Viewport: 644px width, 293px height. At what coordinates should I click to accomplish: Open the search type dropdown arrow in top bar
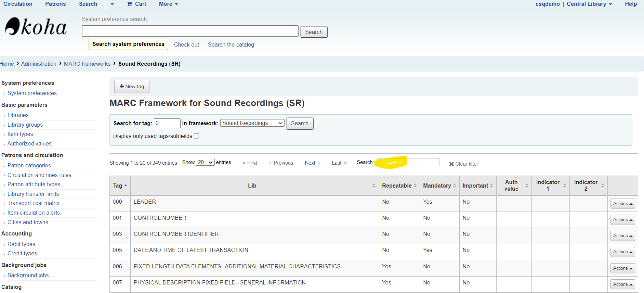coord(112,4)
